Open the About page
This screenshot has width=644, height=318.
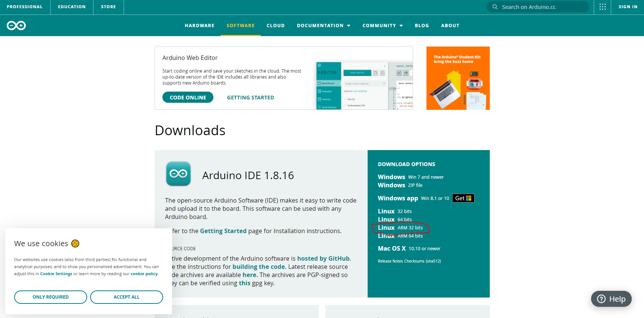tap(450, 26)
